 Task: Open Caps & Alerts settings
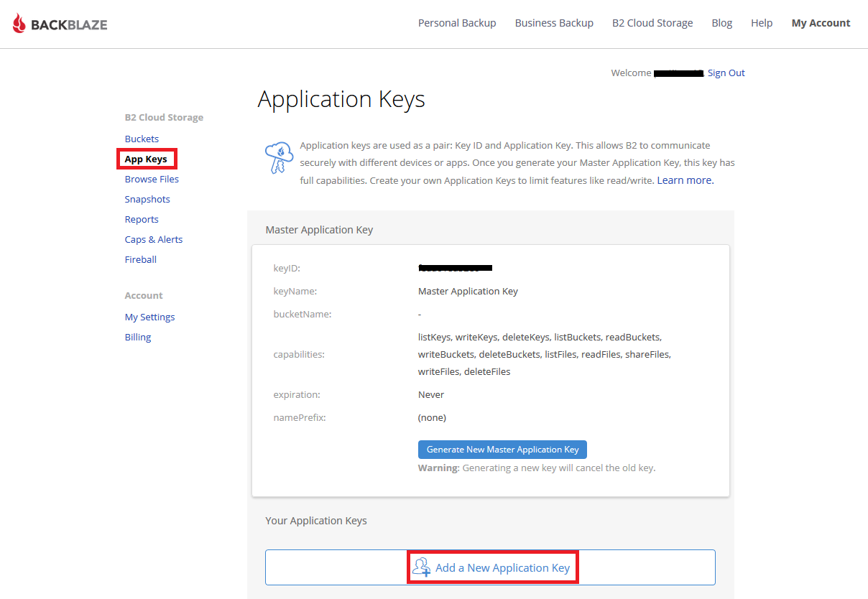point(154,239)
